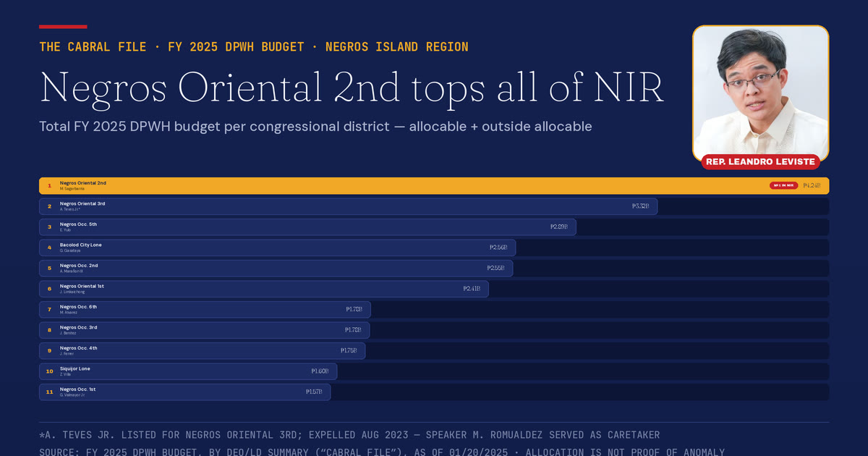
Task: Click the red "№1 IN NIR" badge
Action: 783,186
